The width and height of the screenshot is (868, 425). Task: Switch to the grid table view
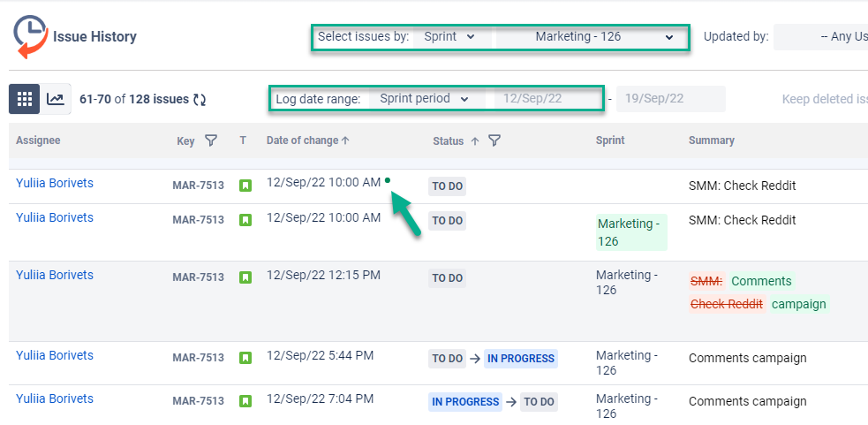click(25, 99)
